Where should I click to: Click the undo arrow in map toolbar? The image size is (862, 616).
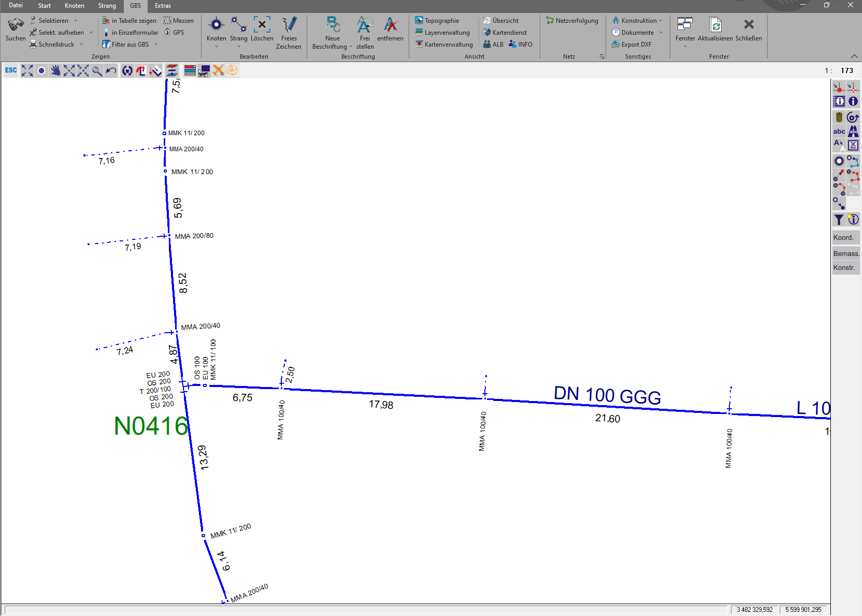pyautogui.click(x=111, y=70)
